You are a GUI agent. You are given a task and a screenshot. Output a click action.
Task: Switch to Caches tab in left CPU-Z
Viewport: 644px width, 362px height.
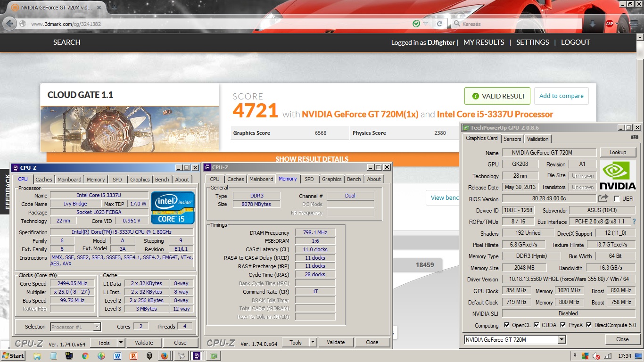[44, 180]
